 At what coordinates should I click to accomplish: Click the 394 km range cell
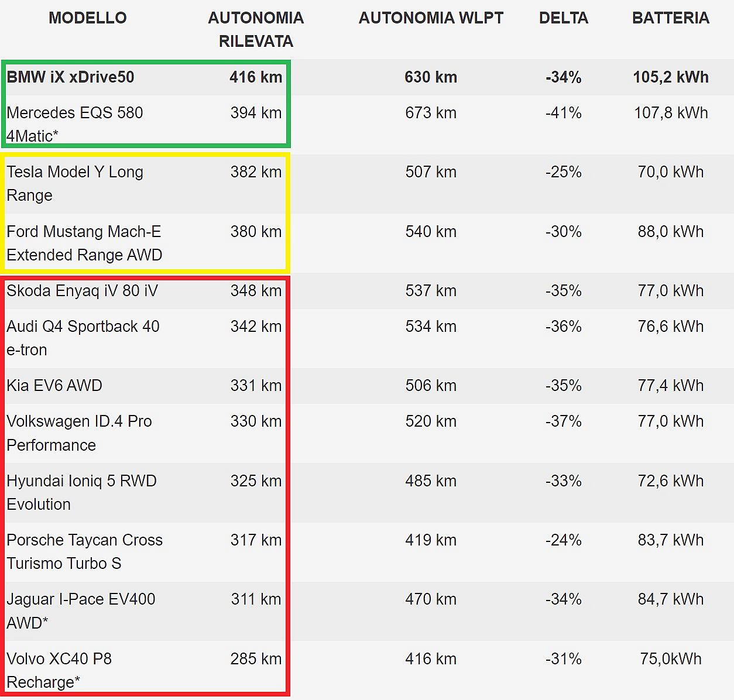click(256, 112)
